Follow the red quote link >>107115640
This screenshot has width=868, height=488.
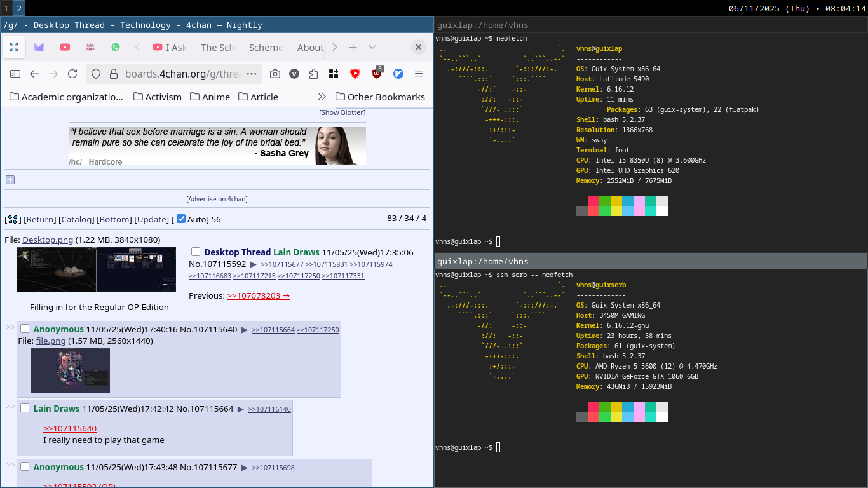click(70, 428)
